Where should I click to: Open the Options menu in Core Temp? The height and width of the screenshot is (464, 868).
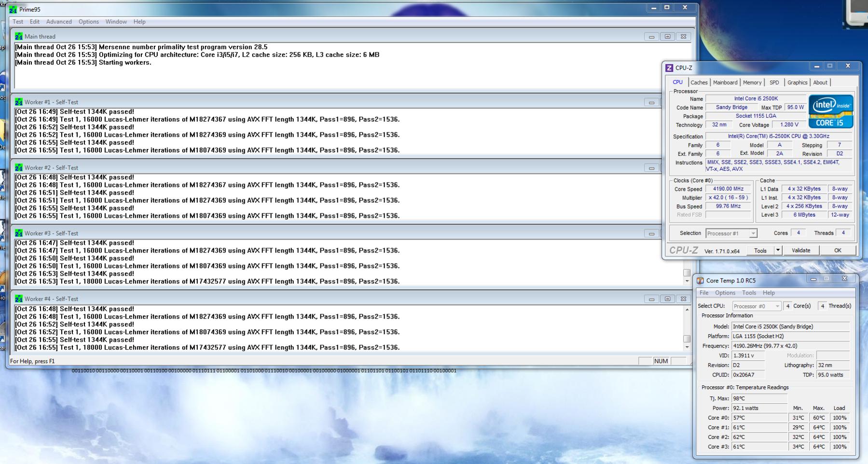coord(725,293)
